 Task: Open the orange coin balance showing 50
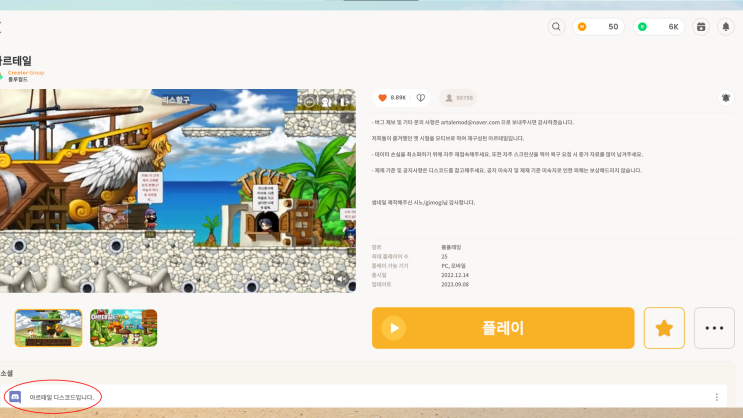[598, 27]
